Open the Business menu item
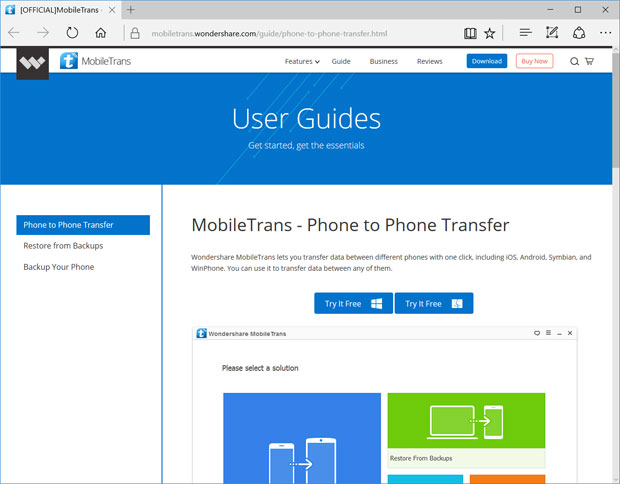 (x=384, y=61)
